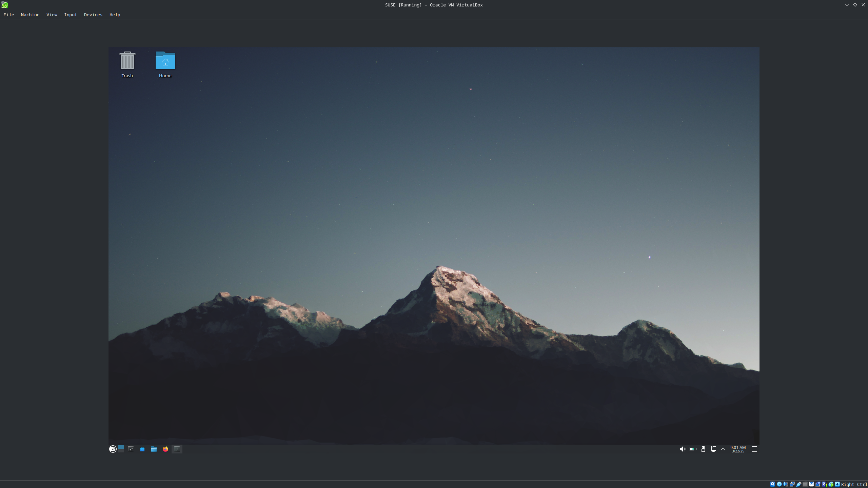Open the Devices menu
Viewport: 868px width, 488px height.
[x=93, y=15]
